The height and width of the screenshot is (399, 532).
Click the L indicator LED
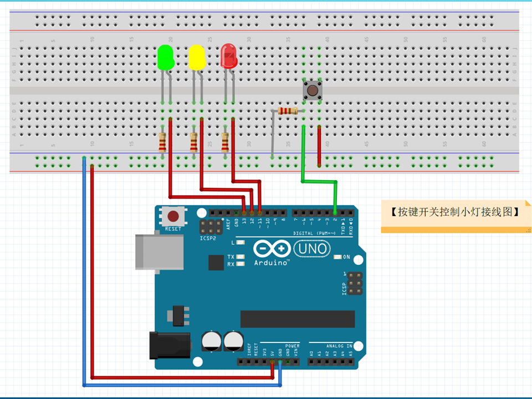(240, 242)
